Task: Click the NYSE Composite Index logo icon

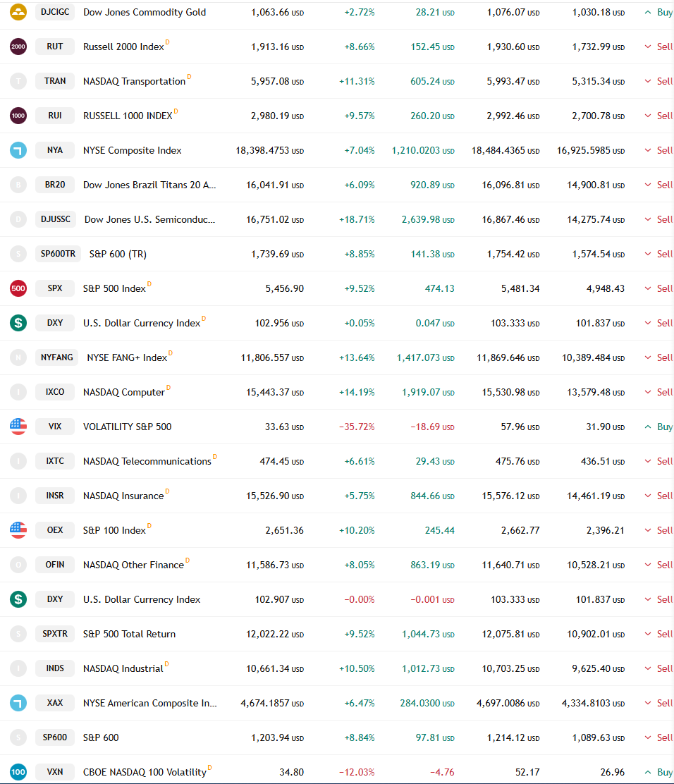Action: [x=18, y=150]
